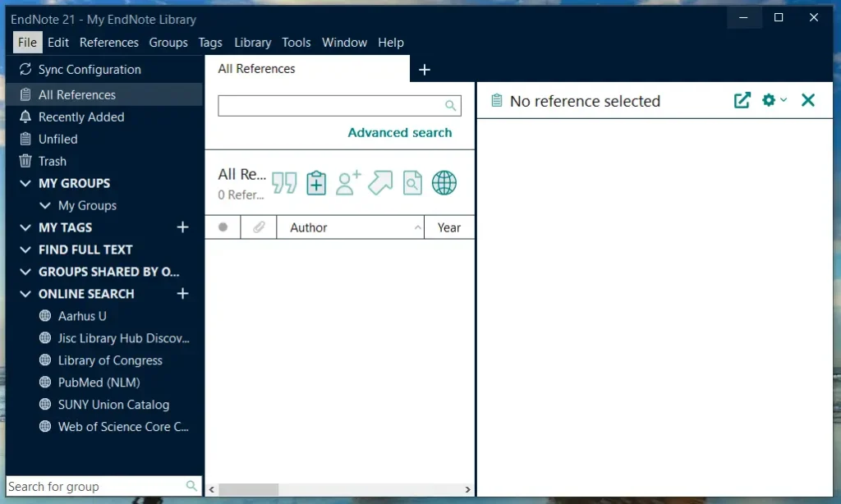Open the Edit menu
This screenshot has height=504, width=841.
click(58, 43)
